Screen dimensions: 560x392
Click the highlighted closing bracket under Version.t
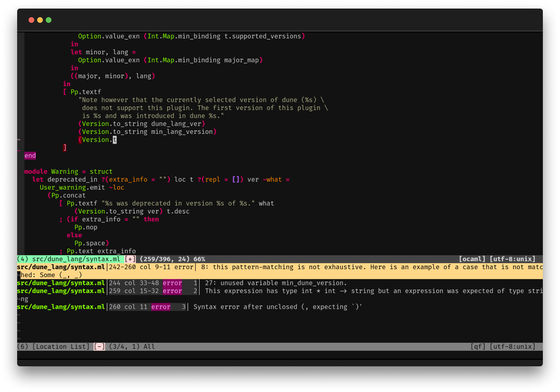click(65, 147)
